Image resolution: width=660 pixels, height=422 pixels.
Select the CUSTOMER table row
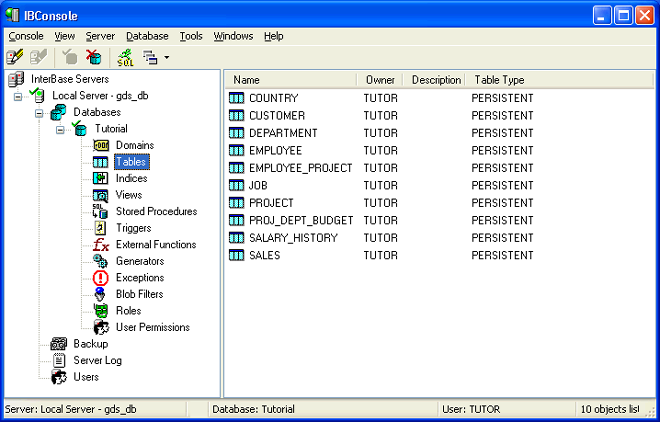381,115
